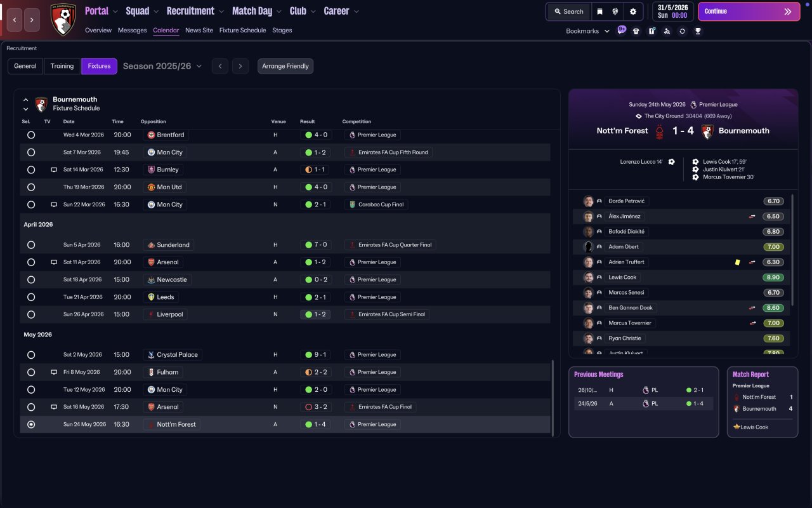Click the up chevron beside Bournemouth Fixture Schedule
812x508 pixels.
[x=26, y=100]
